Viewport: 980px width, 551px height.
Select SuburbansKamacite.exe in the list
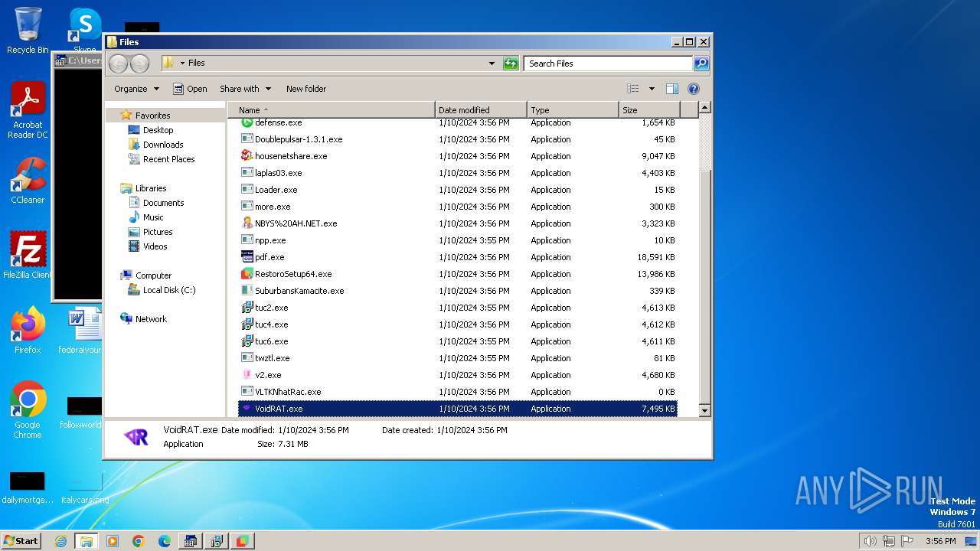(299, 291)
